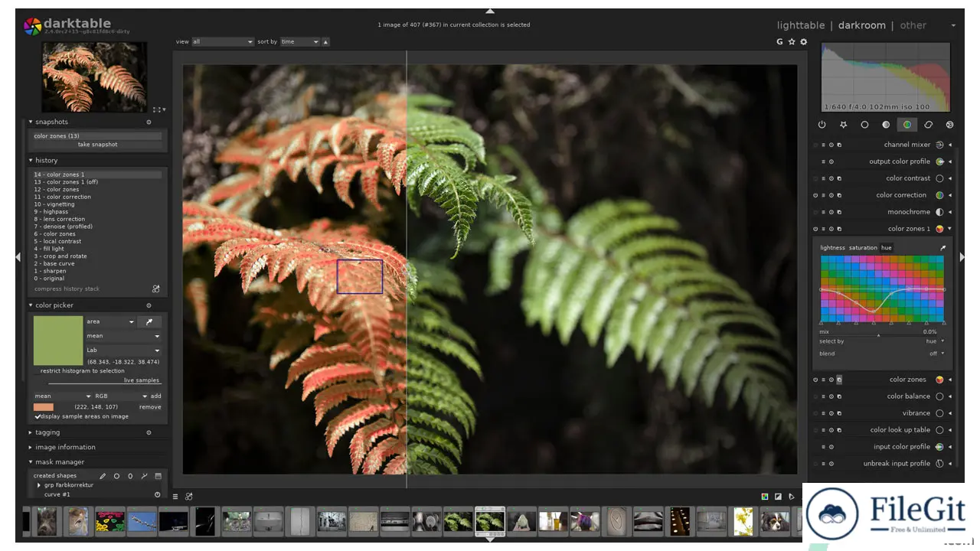980x551 pixels.
Task: Select the dog thumbnail in filmstrip
Action: pos(775,522)
